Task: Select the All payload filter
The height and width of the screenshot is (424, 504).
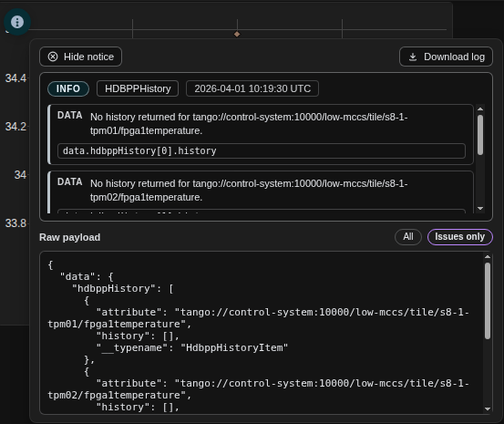Action: point(408,237)
